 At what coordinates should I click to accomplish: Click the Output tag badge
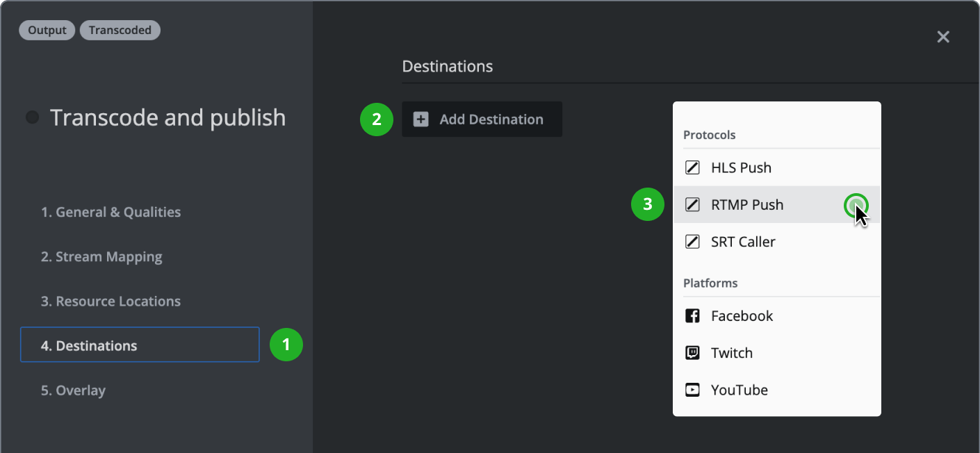tap(47, 31)
